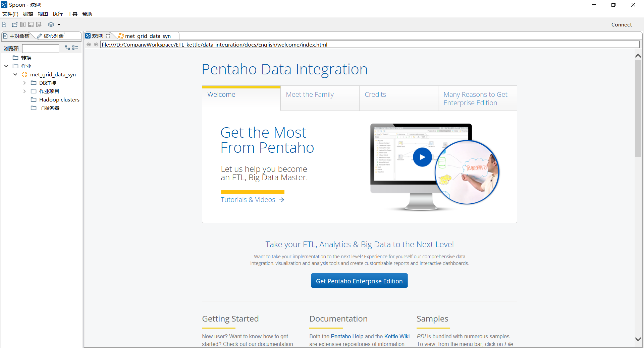Open the 帮助 menu
644x348 pixels.
(x=87, y=14)
